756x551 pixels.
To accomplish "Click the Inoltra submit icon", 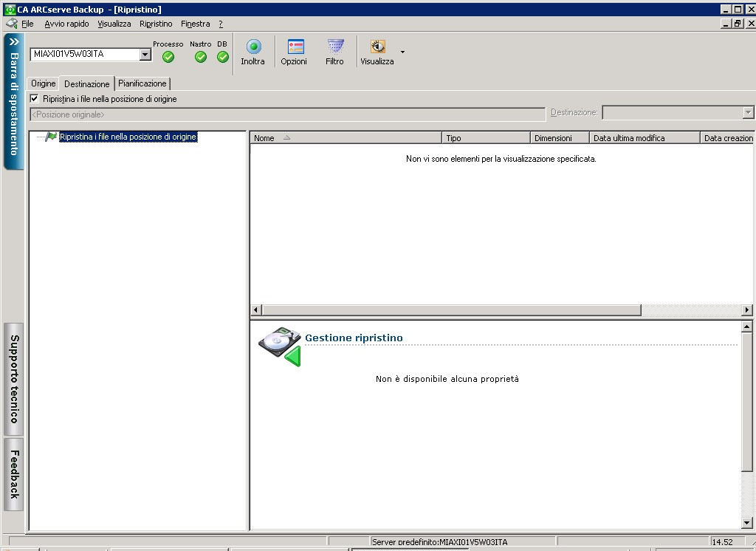I will [253, 47].
